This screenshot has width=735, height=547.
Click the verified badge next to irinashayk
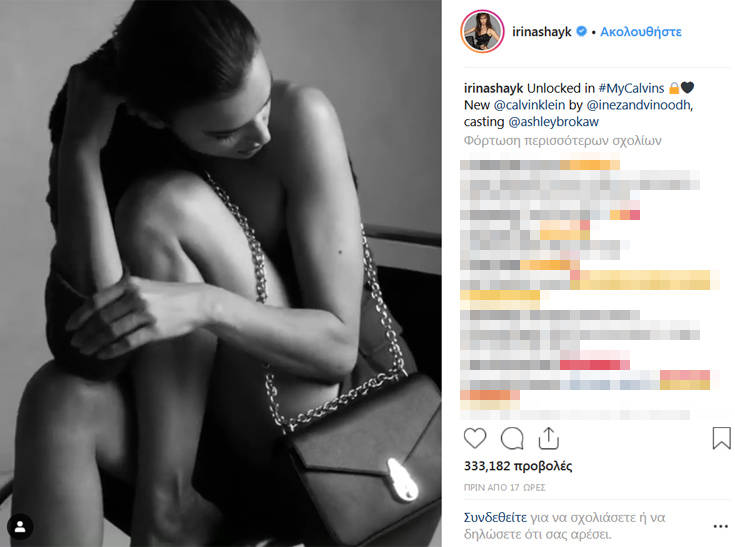point(581,31)
